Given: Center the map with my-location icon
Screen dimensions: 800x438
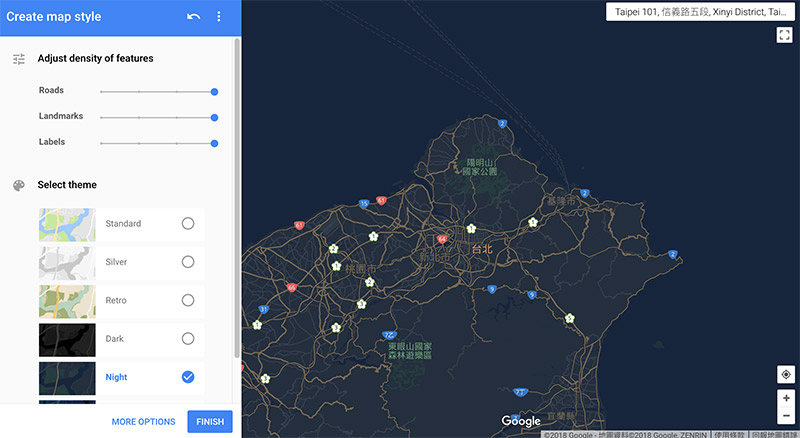Looking at the screenshot, I should pos(786,374).
